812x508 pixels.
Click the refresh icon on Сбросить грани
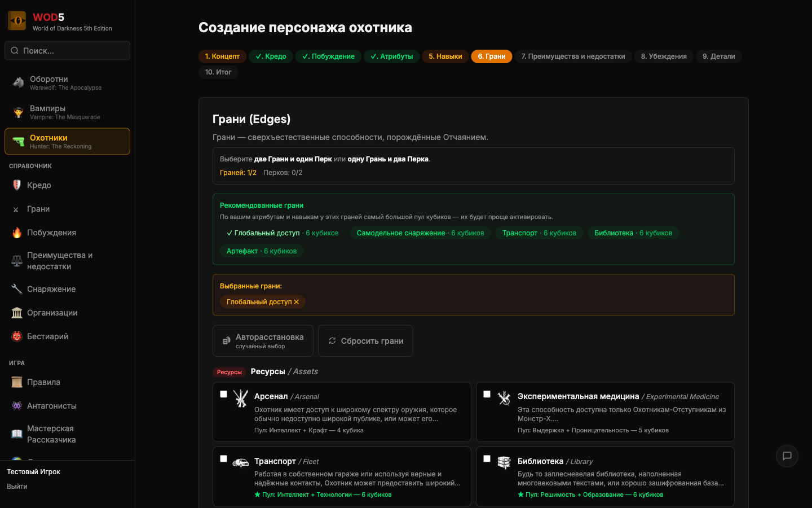click(x=332, y=341)
